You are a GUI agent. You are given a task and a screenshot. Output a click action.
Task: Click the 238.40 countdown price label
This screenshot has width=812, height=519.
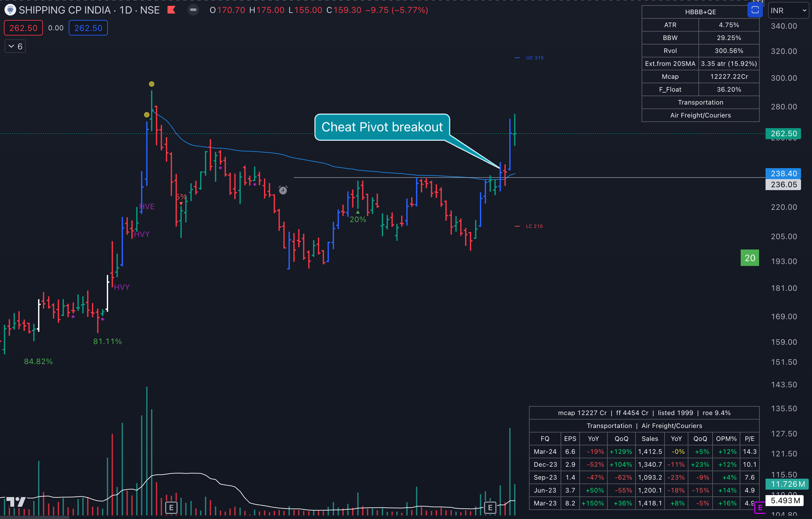tap(783, 174)
